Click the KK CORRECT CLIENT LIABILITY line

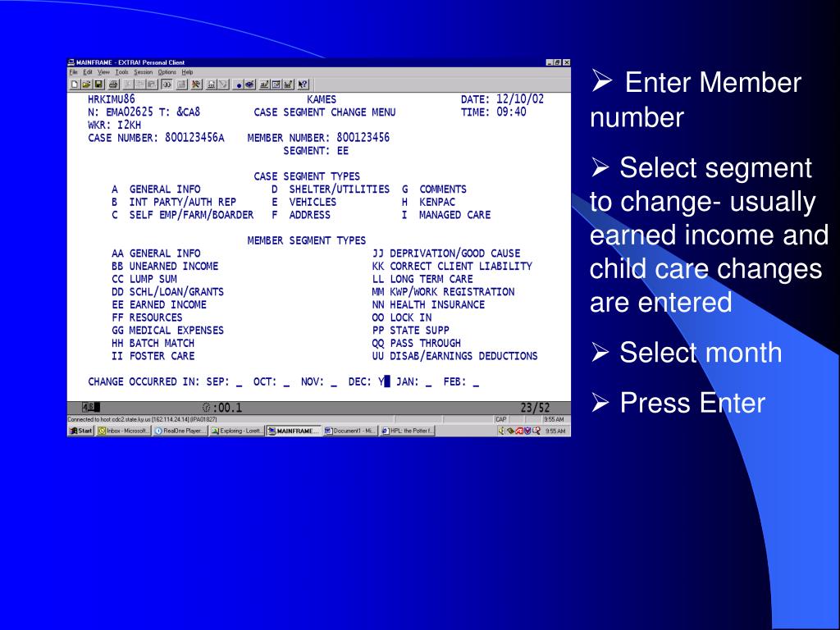[452, 267]
